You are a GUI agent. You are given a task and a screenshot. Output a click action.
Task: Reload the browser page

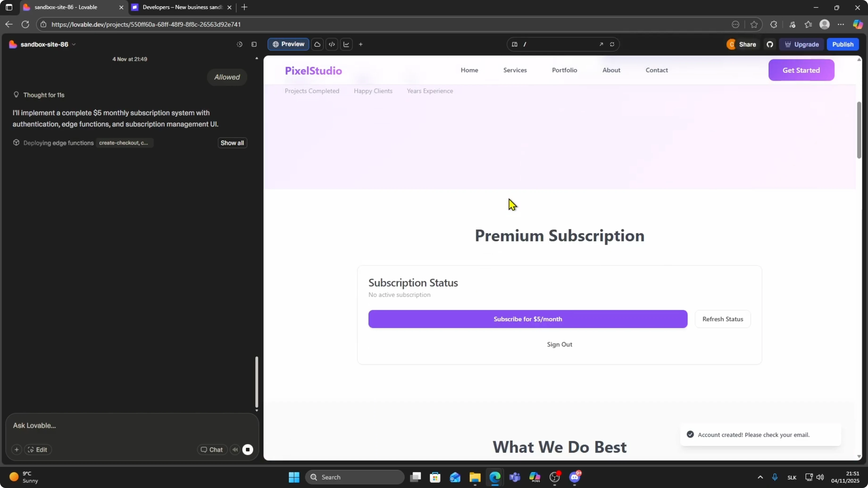point(25,24)
